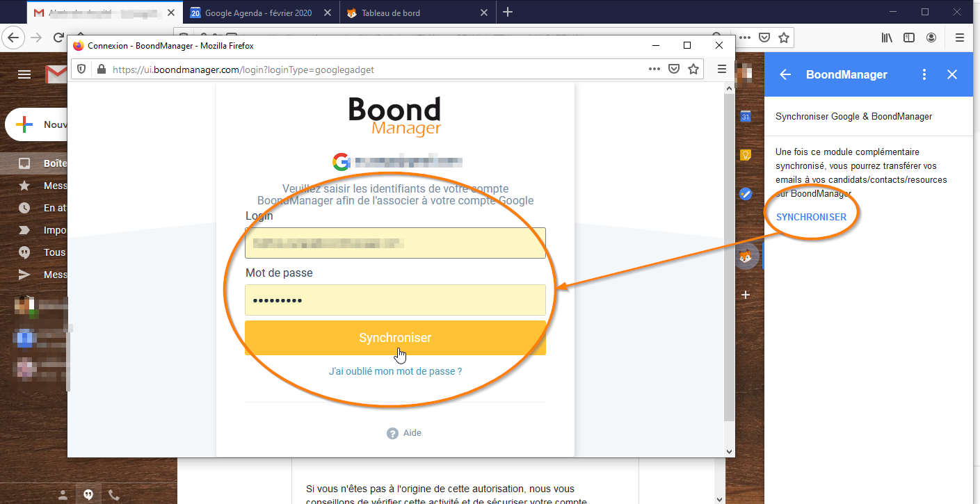The height and width of the screenshot is (504, 980).
Task: Bookmark the page with the main window's star icon
Action: click(x=784, y=38)
